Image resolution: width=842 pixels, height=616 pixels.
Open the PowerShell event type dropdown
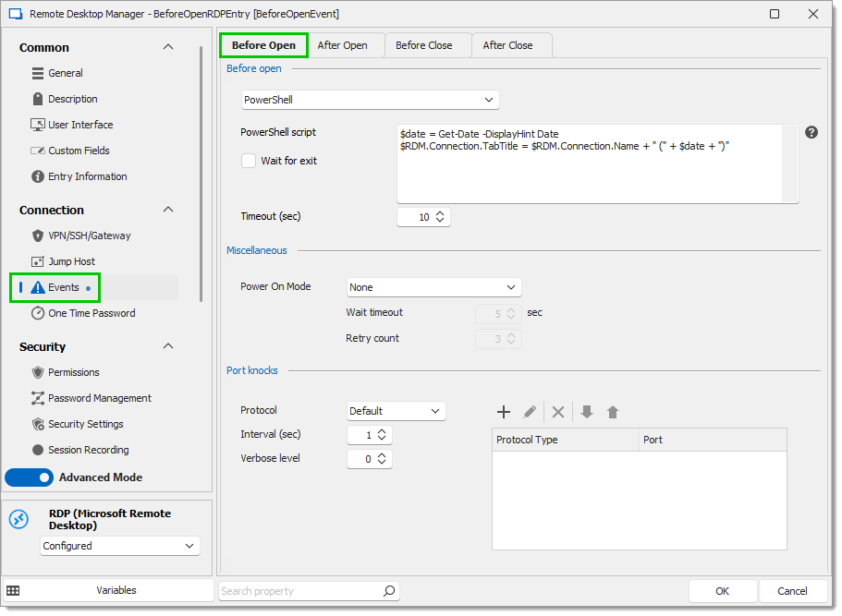pos(370,100)
